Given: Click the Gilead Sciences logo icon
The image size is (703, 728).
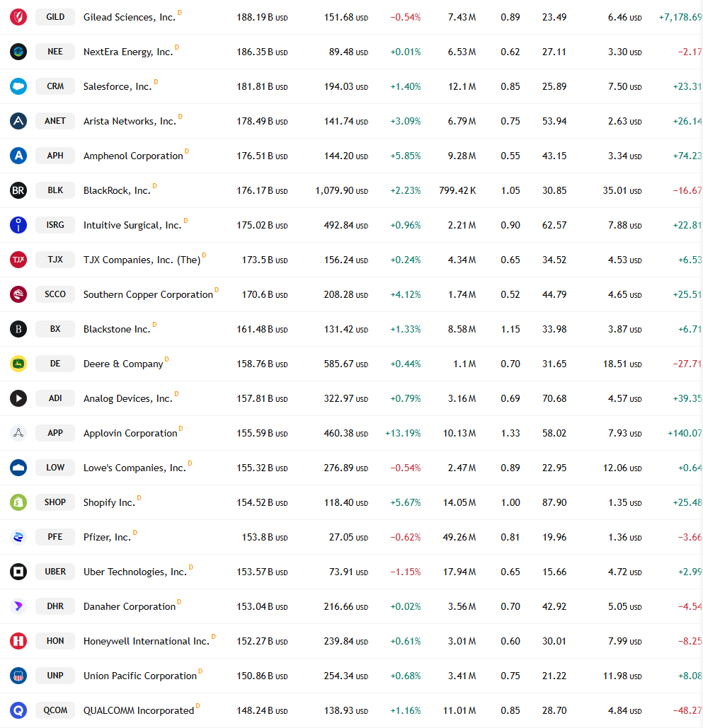Looking at the screenshot, I should pyautogui.click(x=18, y=17).
